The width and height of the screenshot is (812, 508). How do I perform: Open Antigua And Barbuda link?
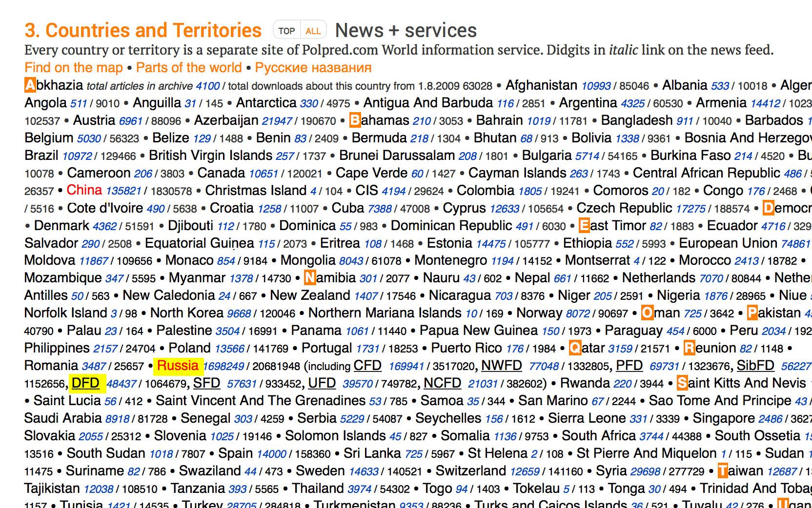(428, 103)
